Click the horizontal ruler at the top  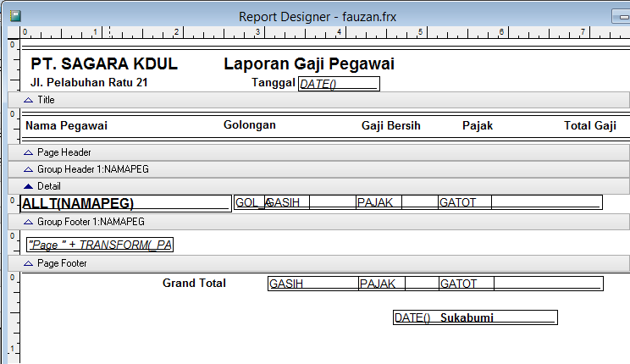click(x=324, y=32)
